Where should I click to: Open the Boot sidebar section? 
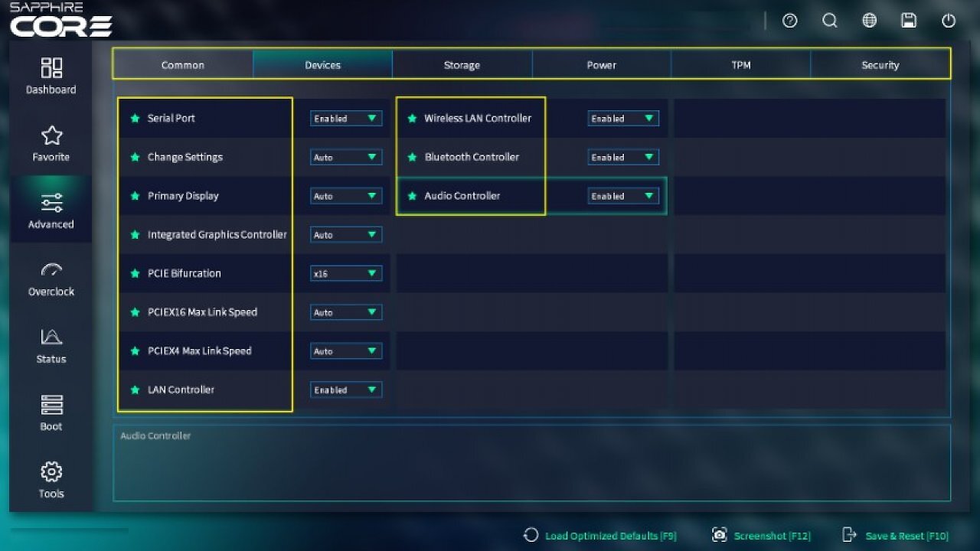pyautogui.click(x=51, y=412)
